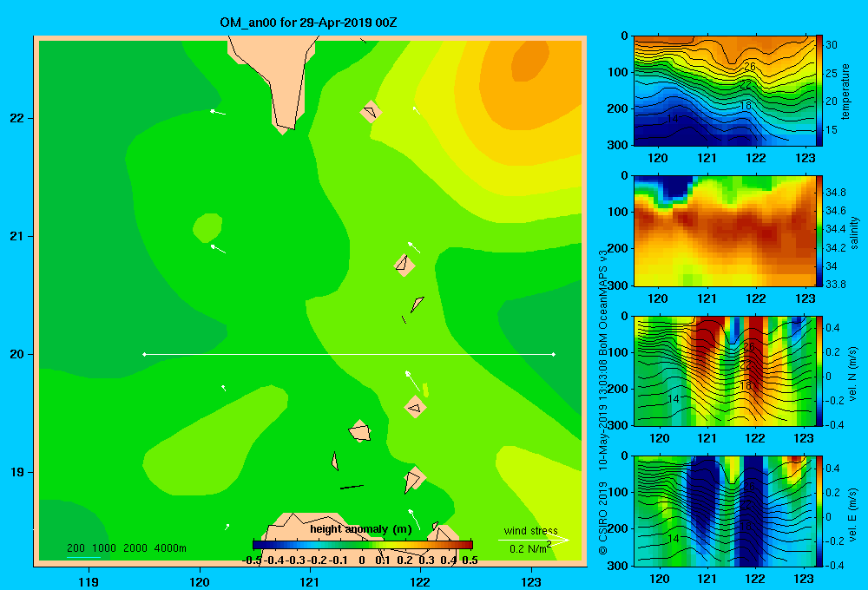The height and width of the screenshot is (590, 868).
Task: Click the '26' isotherm label in temperature panel
Action: click(x=750, y=67)
